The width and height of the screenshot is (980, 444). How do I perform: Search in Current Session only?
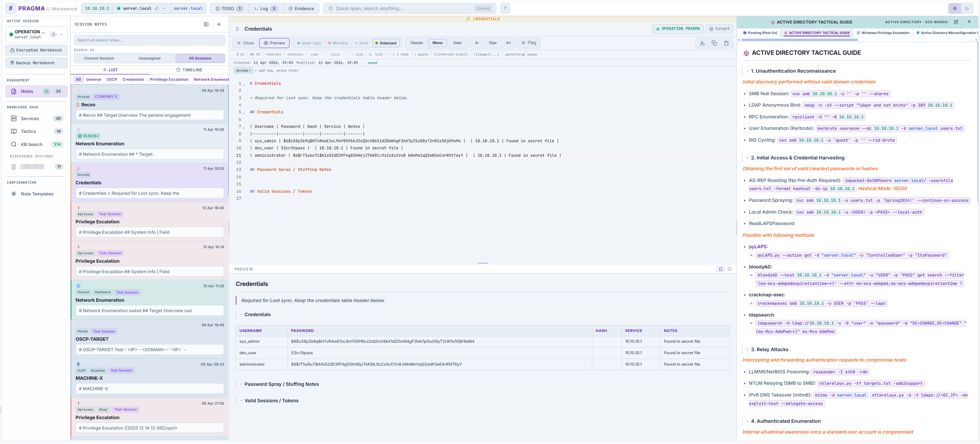click(x=99, y=58)
